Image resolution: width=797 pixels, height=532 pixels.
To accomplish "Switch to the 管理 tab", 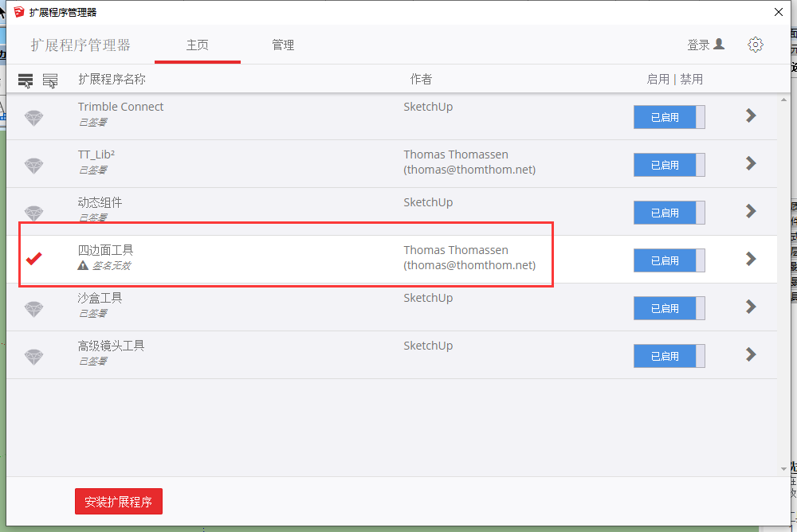I will pyautogui.click(x=283, y=45).
